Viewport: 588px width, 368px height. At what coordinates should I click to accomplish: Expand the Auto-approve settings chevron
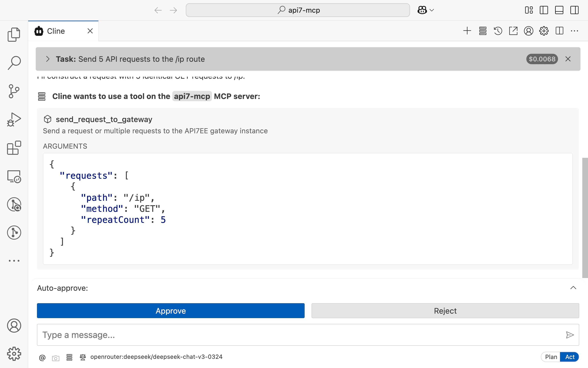tap(573, 288)
